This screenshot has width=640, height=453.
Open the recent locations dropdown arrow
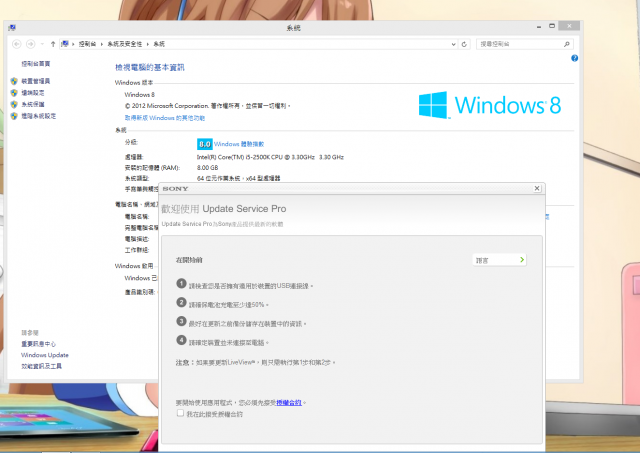tap(42, 44)
